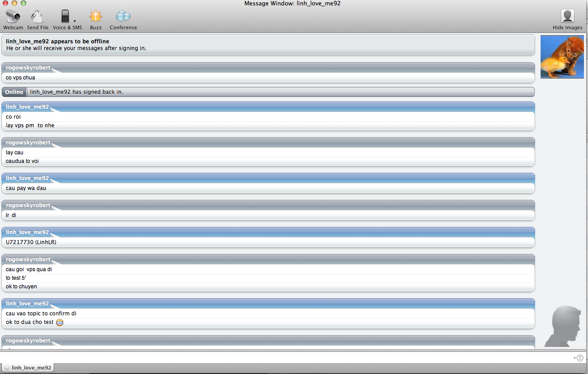Select the message 'co vps chua'
The width and height of the screenshot is (588, 374).
pos(20,78)
